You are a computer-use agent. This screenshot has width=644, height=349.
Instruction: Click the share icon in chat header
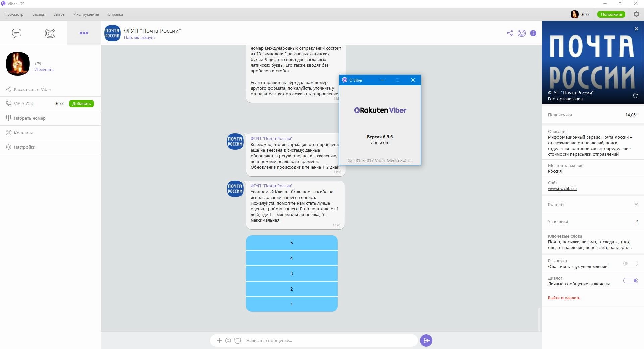[510, 33]
